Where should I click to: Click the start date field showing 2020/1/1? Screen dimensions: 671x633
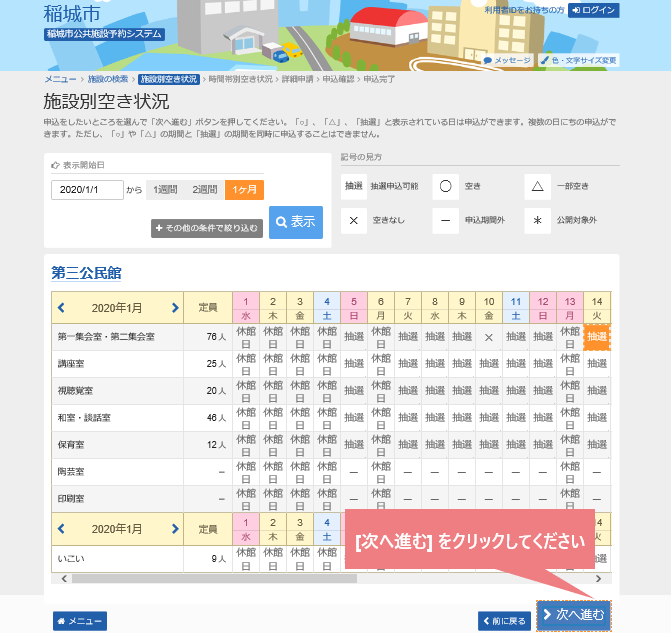87,190
